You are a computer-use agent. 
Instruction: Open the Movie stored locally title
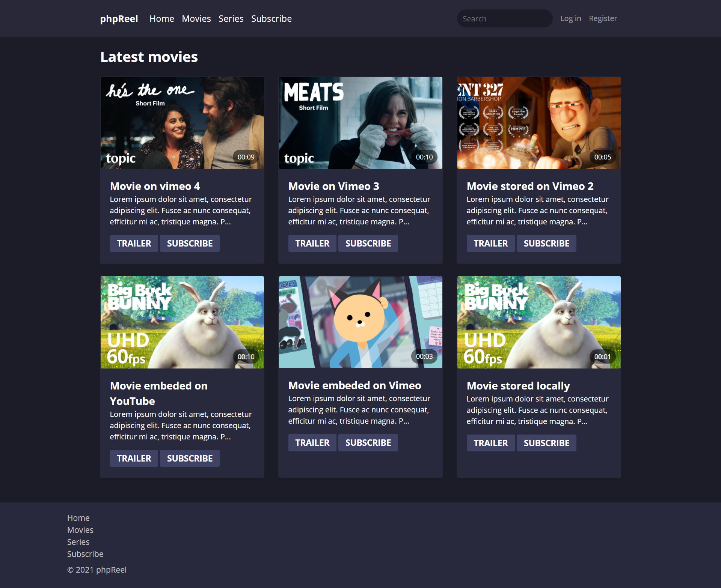coord(518,386)
